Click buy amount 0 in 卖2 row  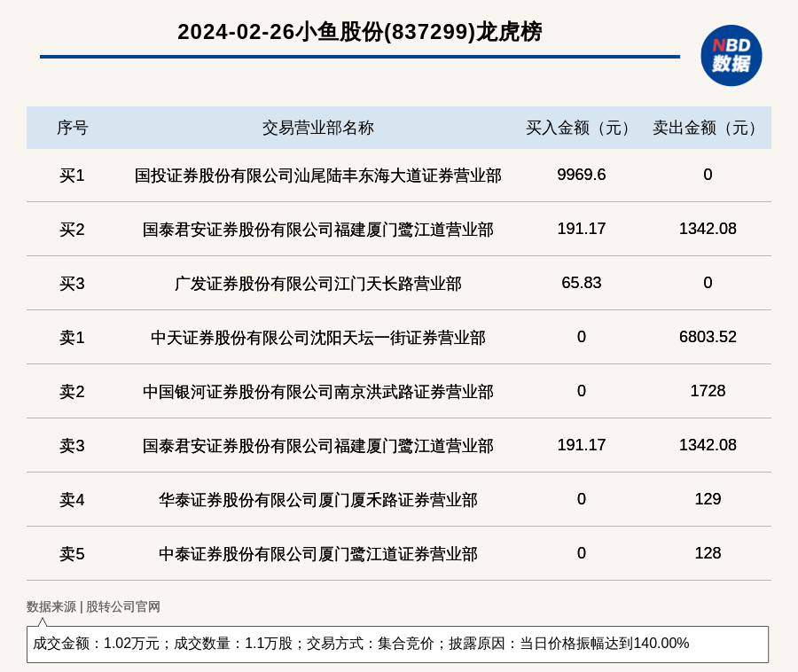click(x=581, y=391)
